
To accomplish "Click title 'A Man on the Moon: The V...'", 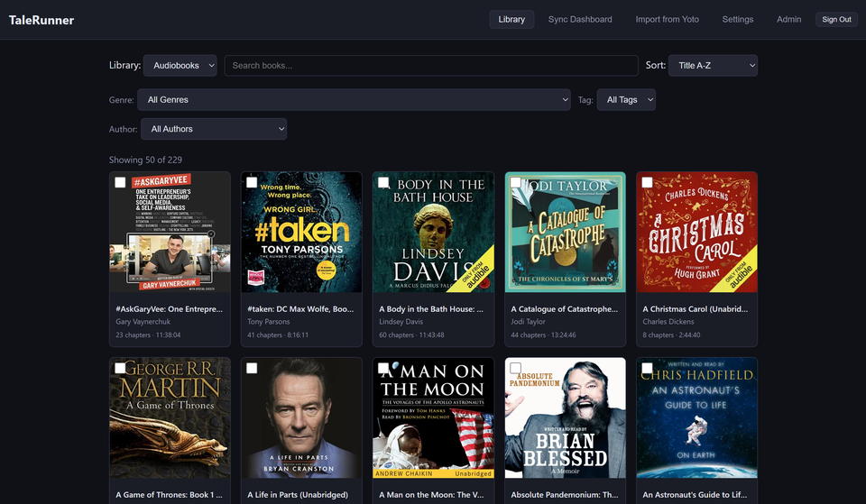I will click(x=431, y=495).
